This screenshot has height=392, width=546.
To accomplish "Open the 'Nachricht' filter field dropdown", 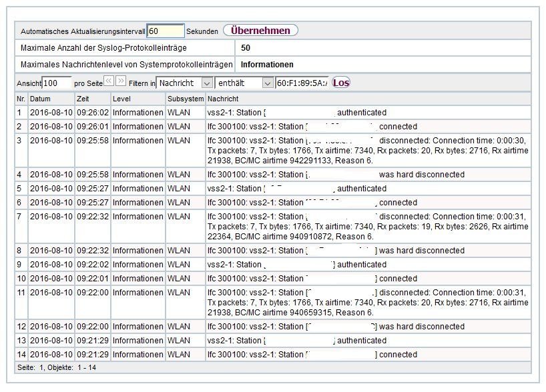I will tap(184, 83).
